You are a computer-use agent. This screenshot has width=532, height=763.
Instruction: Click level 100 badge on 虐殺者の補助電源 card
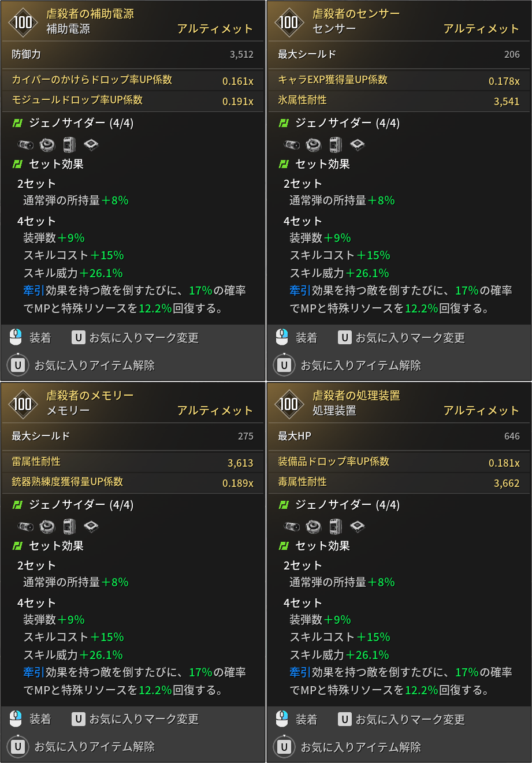pos(23,22)
